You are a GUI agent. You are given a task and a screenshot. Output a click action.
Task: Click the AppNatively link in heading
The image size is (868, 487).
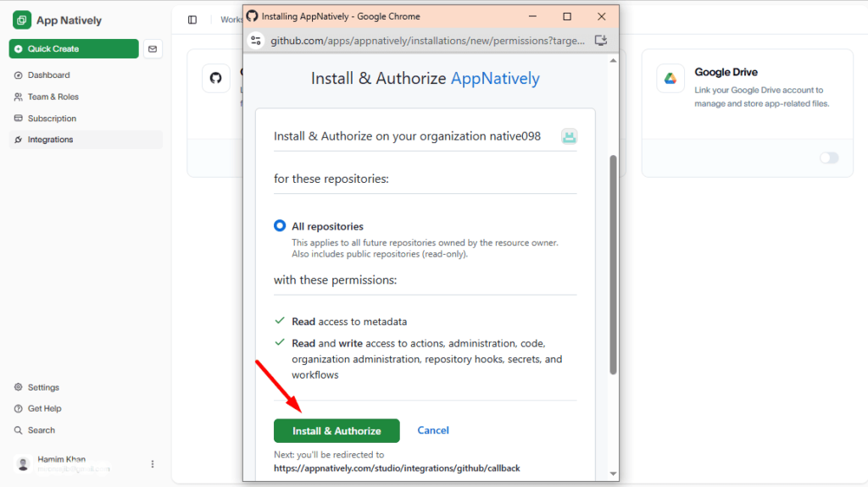click(x=495, y=78)
